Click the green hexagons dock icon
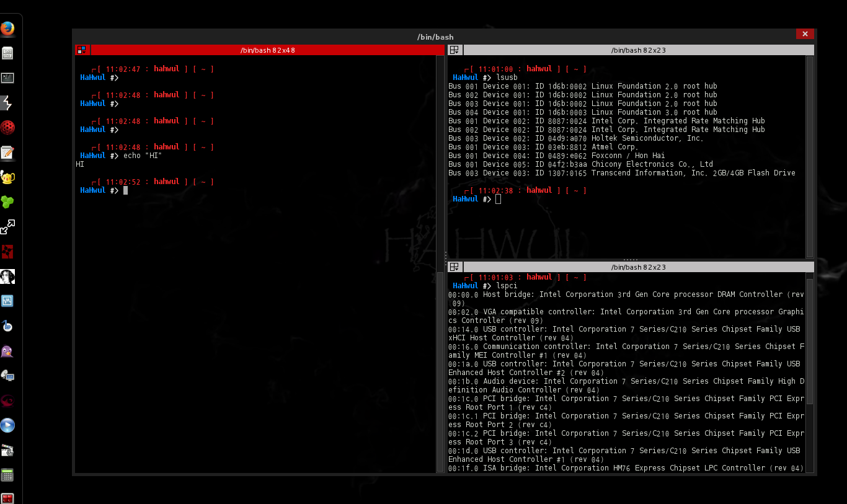Viewport: 847px width, 504px height. pyautogui.click(x=7, y=202)
